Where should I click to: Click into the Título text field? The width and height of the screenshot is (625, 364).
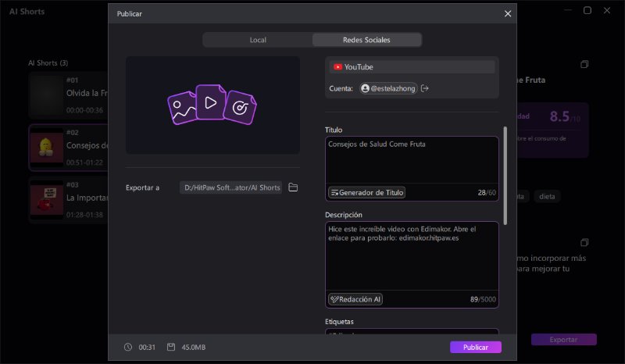tap(412, 160)
